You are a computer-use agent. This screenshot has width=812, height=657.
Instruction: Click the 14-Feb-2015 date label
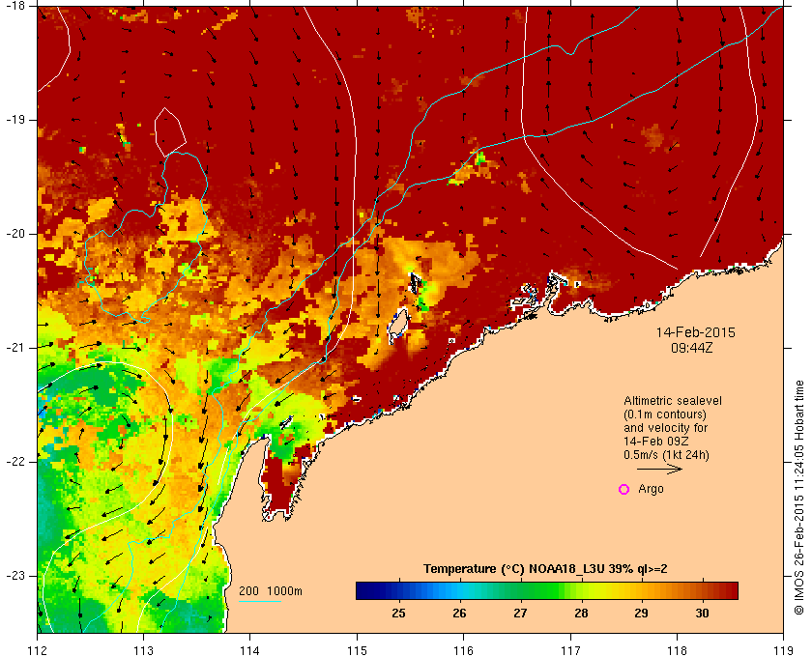[695, 332]
